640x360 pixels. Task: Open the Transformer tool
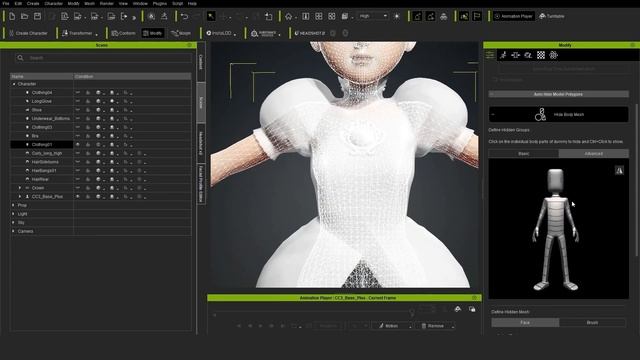[x=80, y=33]
